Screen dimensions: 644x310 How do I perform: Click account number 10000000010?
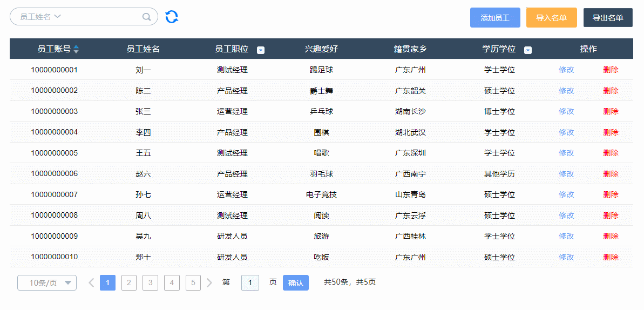[x=54, y=258]
